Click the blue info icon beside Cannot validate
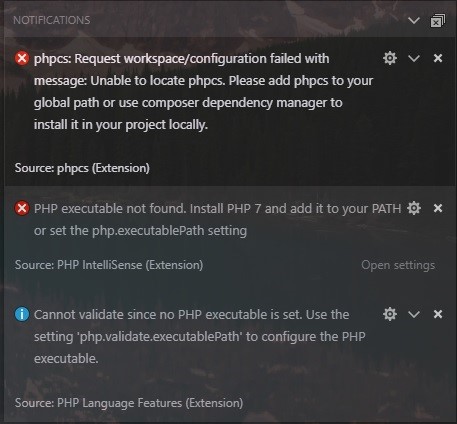Image resolution: width=457 pixels, height=424 pixels. pyautogui.click(x=22, y=314)
